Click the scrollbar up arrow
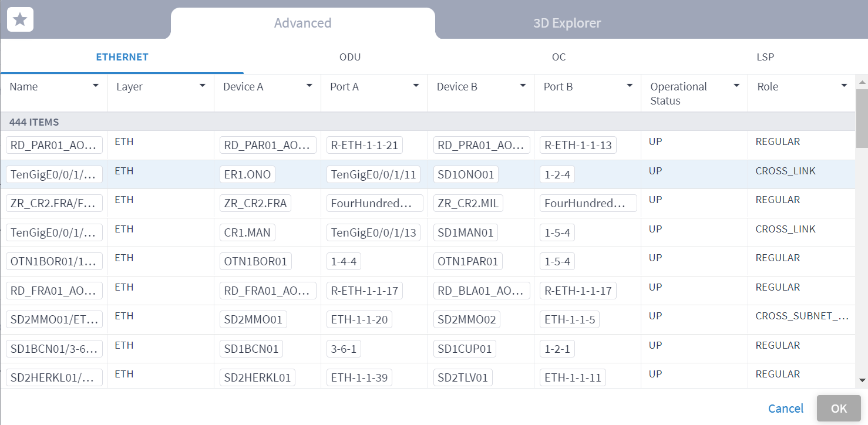 (862, 82)
